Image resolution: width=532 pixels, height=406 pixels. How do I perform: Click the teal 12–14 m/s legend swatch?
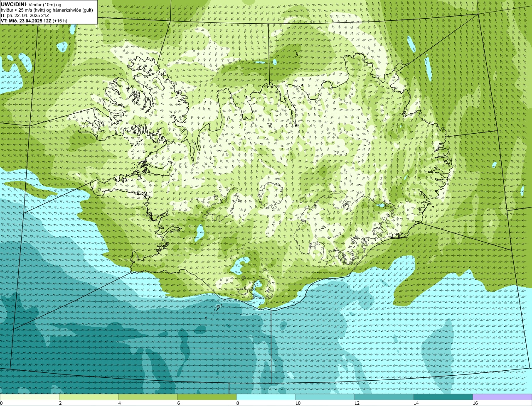tap(384, 397)
